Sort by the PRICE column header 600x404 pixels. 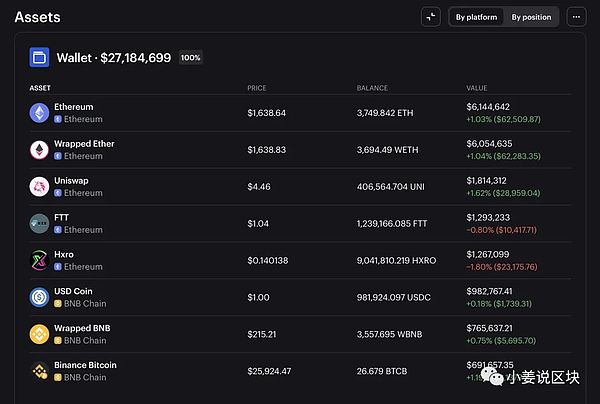(x=257, y=88)
